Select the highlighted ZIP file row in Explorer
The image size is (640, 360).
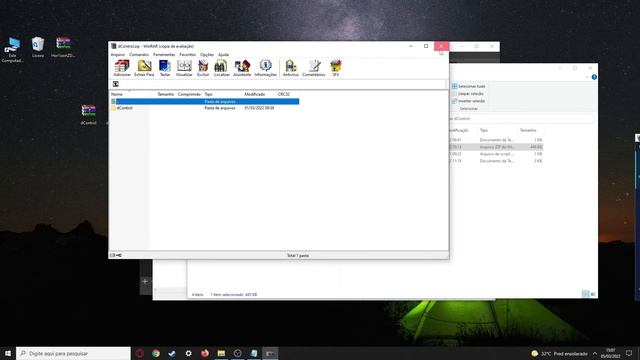pyautogui.click(x=496, y=147)
